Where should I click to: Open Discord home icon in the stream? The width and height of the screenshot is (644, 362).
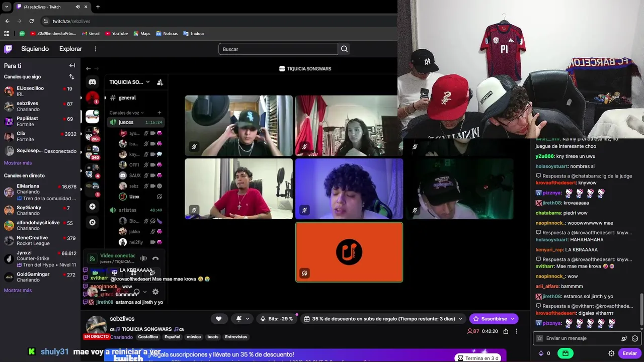tap(93, 81)
